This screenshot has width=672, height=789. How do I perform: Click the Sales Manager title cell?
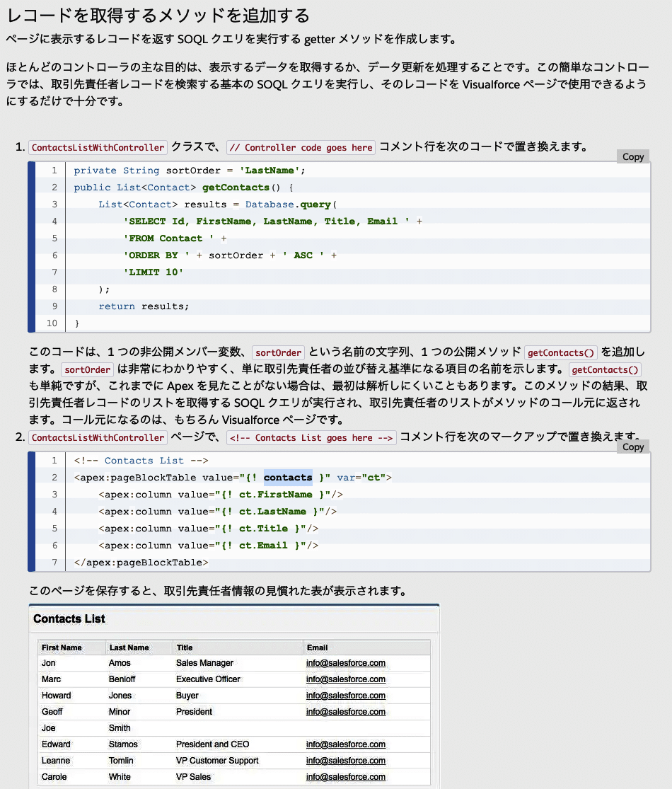204,663
